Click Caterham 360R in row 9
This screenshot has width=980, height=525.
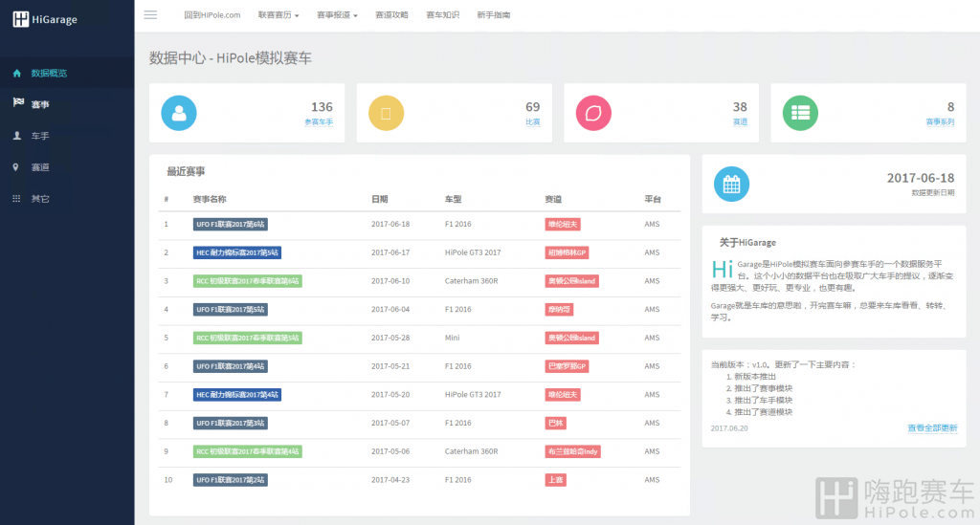(471, 451)
